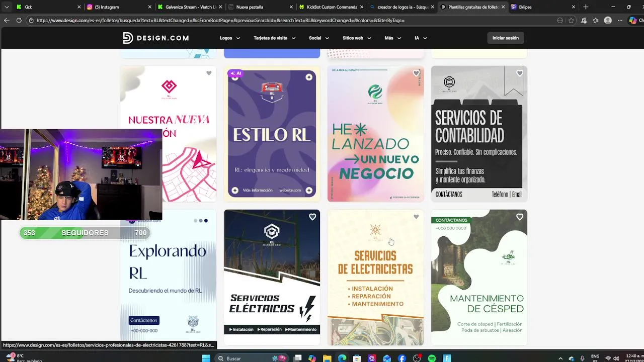Switch to the KickBot Custom Commands tab
The height and width of the screenshot is (362, 644).
[x=332, y=7]
